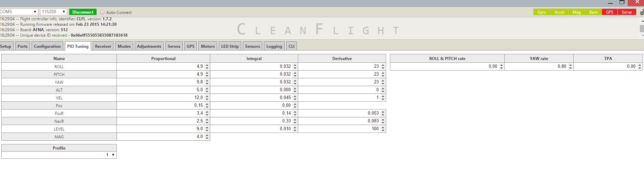
Task: Open the Profile selection dropdown
Action: click(x=59, y=155)
